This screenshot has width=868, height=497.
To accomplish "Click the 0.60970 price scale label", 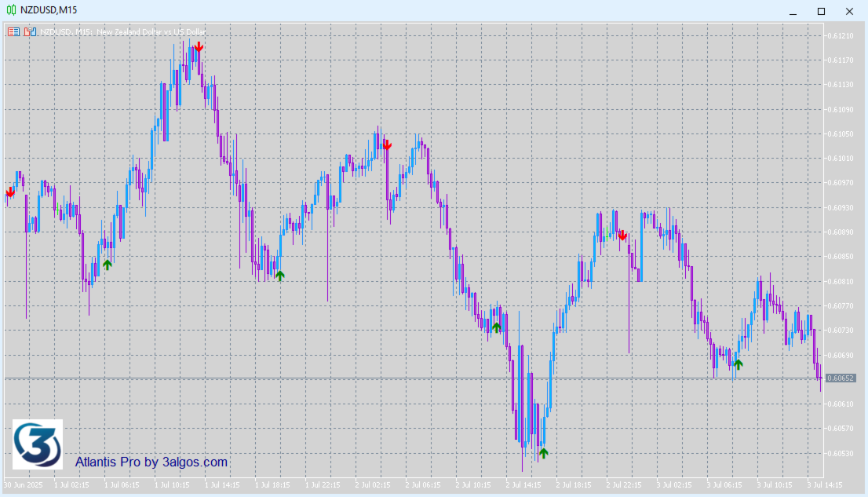I will coord(841,183).
